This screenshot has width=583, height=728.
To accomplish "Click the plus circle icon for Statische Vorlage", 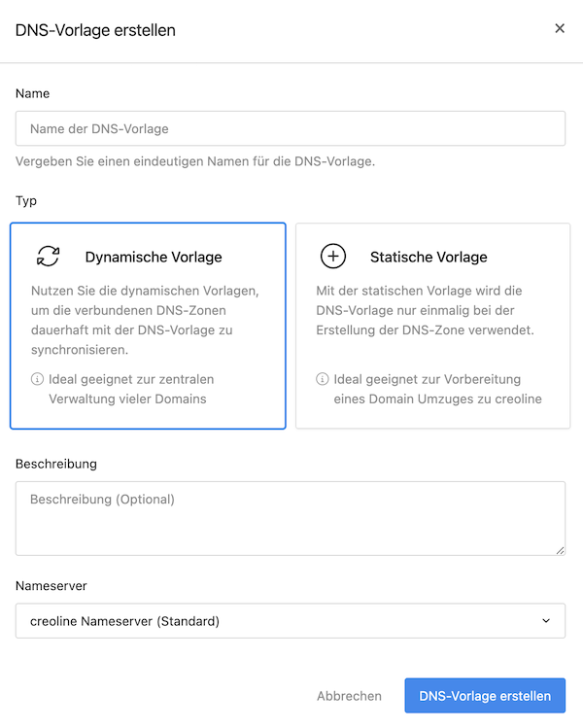I will pos(333,256).
